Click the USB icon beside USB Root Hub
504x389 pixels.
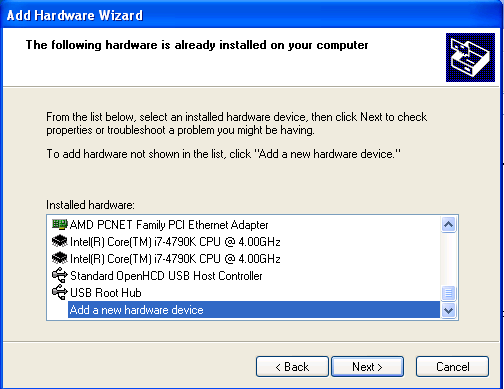point(60,292)
